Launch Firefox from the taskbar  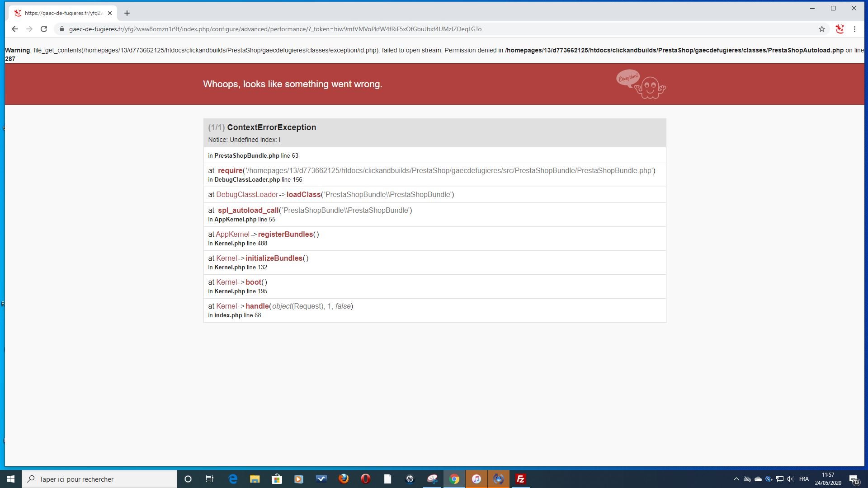coord(344,479)
